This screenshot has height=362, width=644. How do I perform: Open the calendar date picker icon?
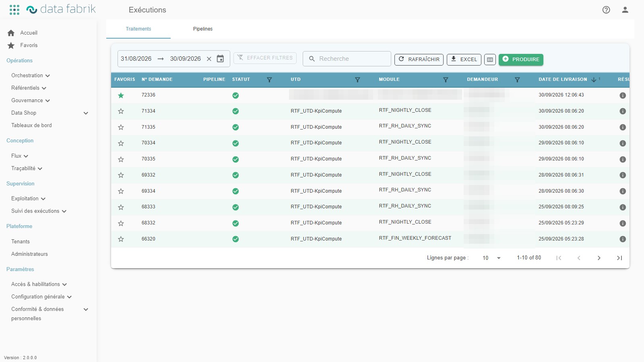pyautogui.click(x=220, y=59)
